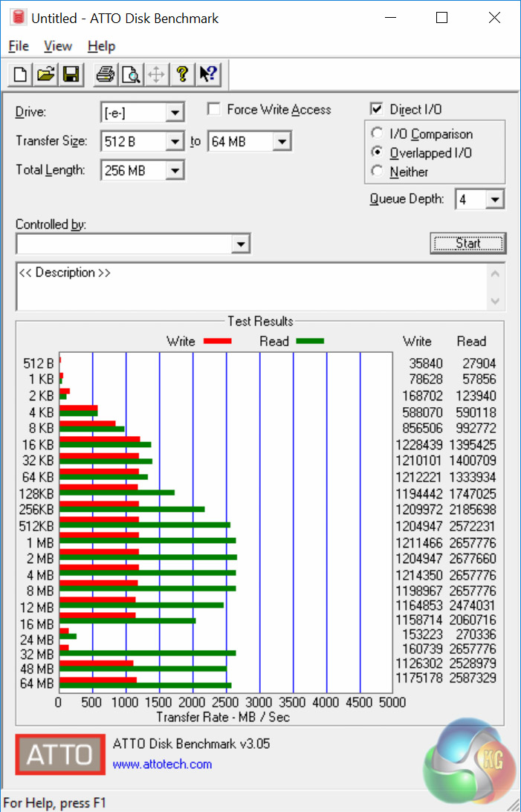Click the Description scrollbar down arrow

(x=495, y=301)
